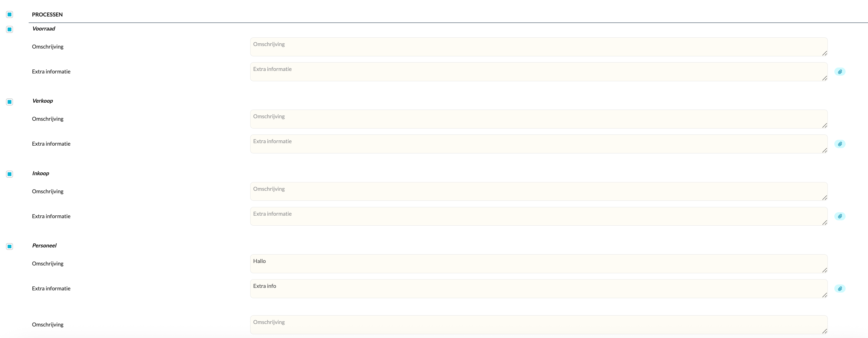The height and width of the screenshot is (338, 868).
Task: Click the Verkoop Extra informatie field
Action: tap(538, 144)
